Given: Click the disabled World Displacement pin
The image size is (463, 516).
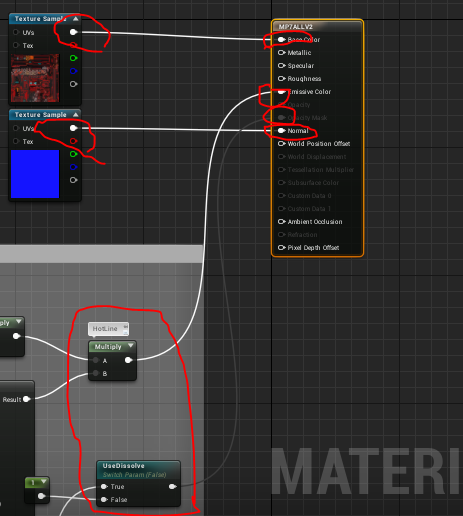Looking at the screenshot, I should tap(282, 157).
